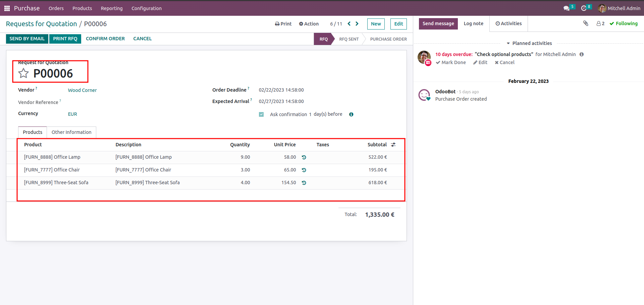Show the followers count icon
This screenshot has width=644, height=305.
[x=600, y=23]
